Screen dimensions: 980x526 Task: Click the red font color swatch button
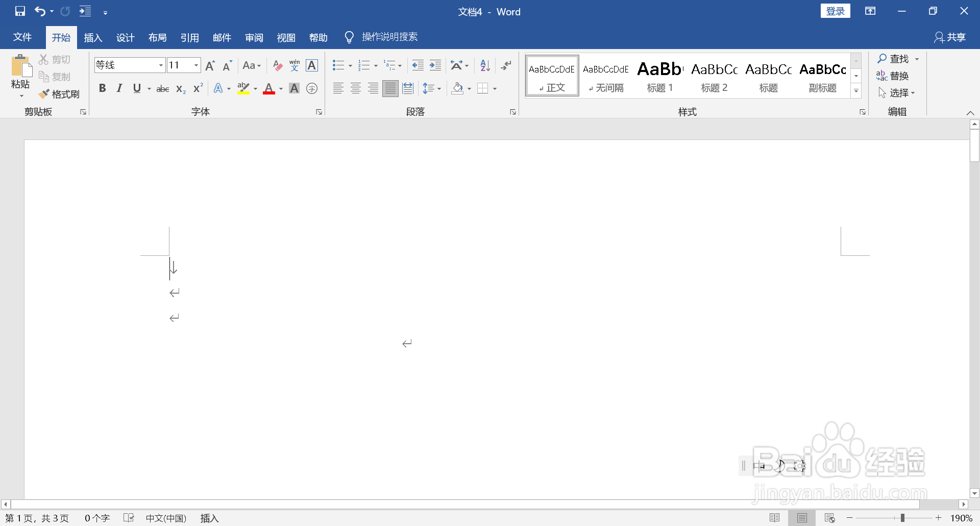tap(269, 89)
